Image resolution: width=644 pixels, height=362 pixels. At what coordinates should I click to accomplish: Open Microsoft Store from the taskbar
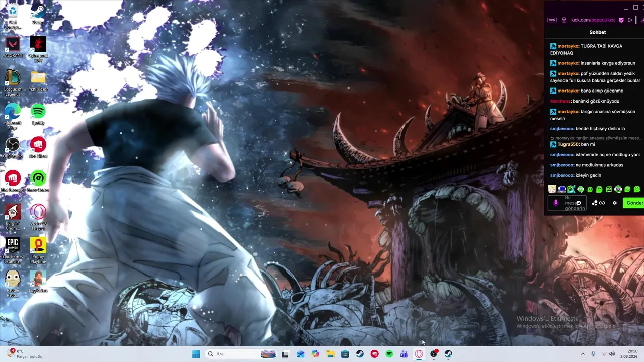tap(345, 354)
